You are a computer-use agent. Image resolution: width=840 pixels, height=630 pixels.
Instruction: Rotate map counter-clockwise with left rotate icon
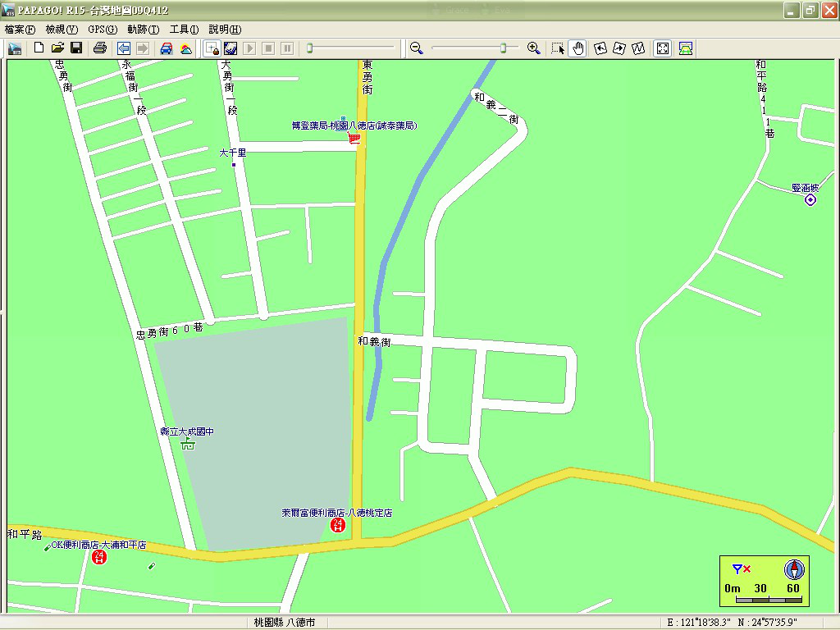(x=600, y=48)
